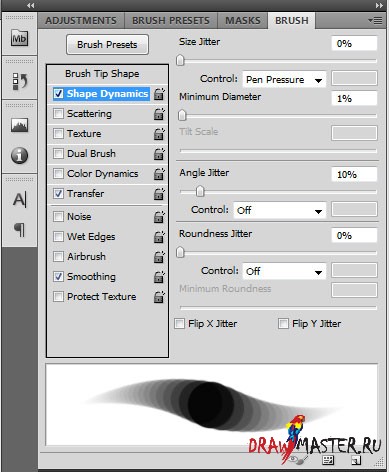This screenshot has width=389, height=472.
Task: Open the Histogram panel icon
Action: coord(19,125)
